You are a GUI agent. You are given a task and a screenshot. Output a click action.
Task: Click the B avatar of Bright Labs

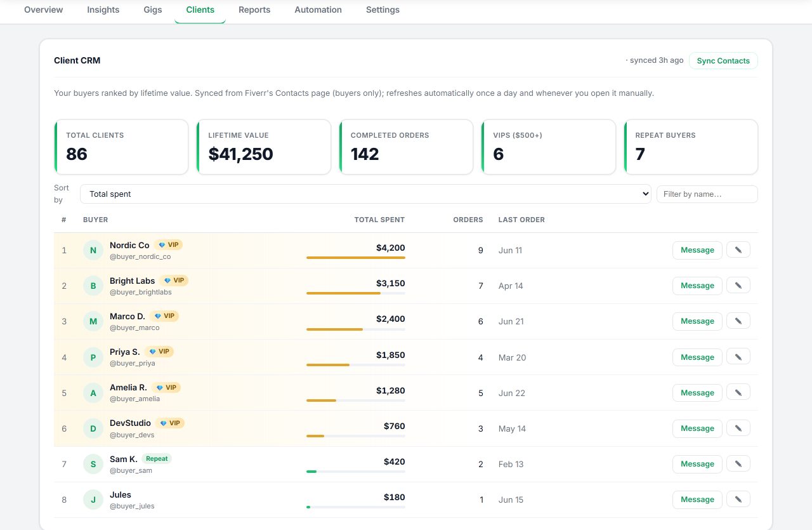[93, 286]
